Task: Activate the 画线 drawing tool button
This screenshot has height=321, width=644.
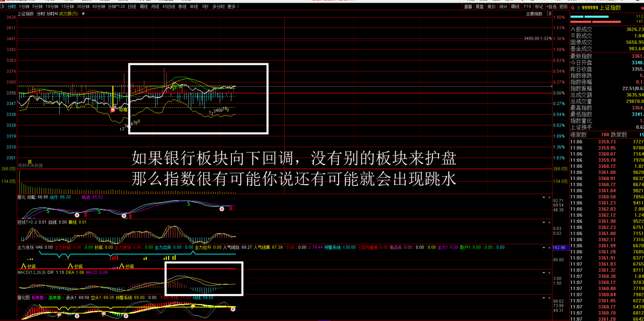Action: (x=515, y=7)
